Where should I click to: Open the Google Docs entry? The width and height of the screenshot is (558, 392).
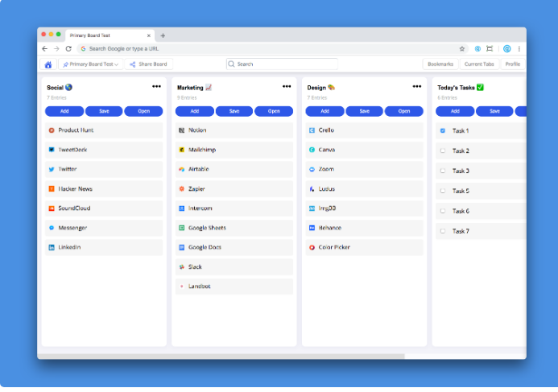(234, 247)
